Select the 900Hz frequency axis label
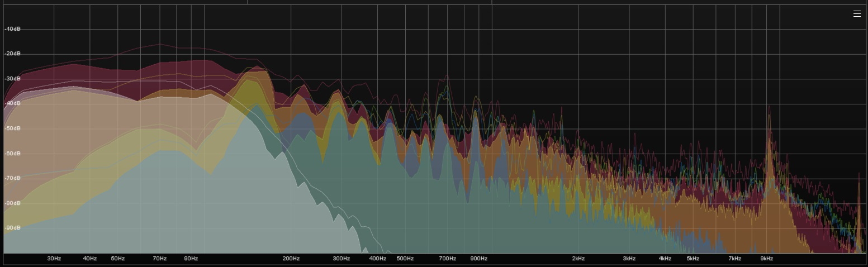This screenshot has height=267, width=868. point(478,259)
